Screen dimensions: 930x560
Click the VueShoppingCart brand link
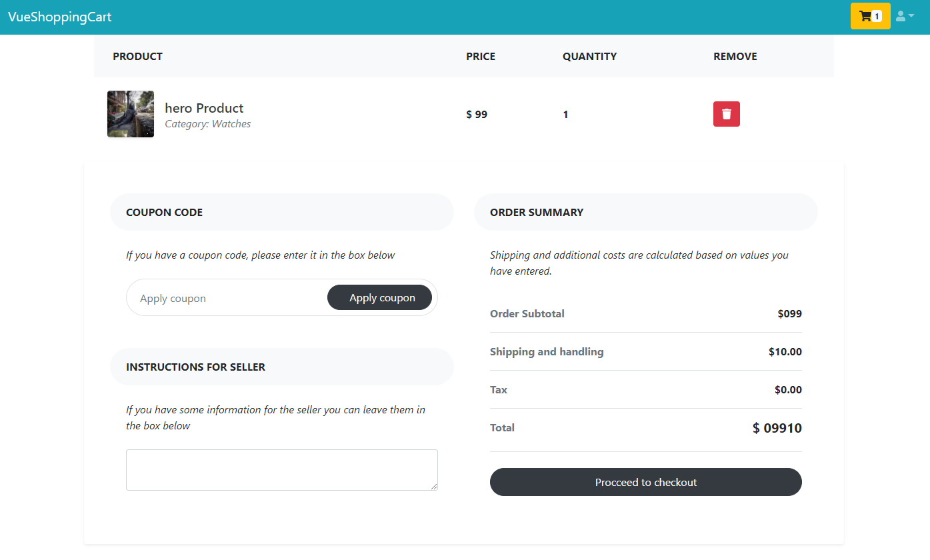click(60, 17)
